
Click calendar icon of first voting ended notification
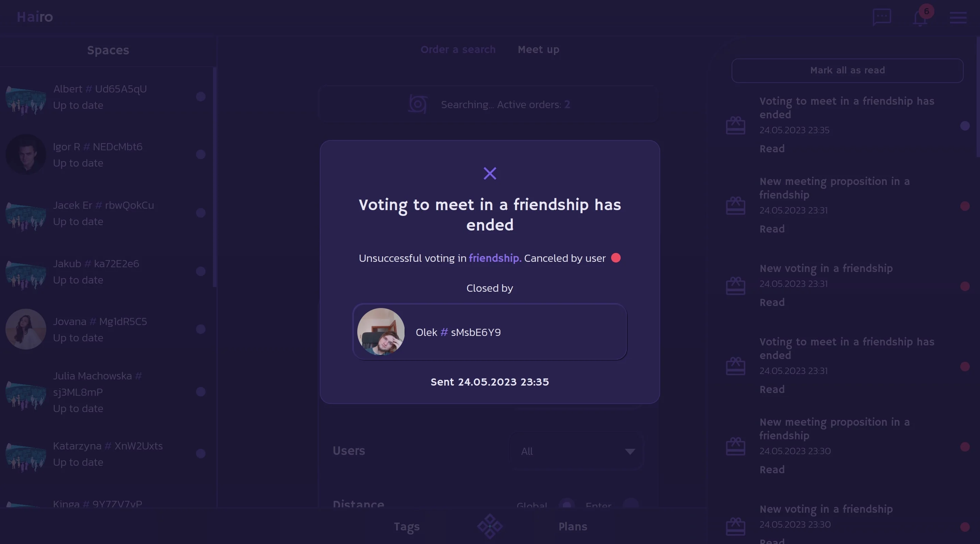click(735, 125)
